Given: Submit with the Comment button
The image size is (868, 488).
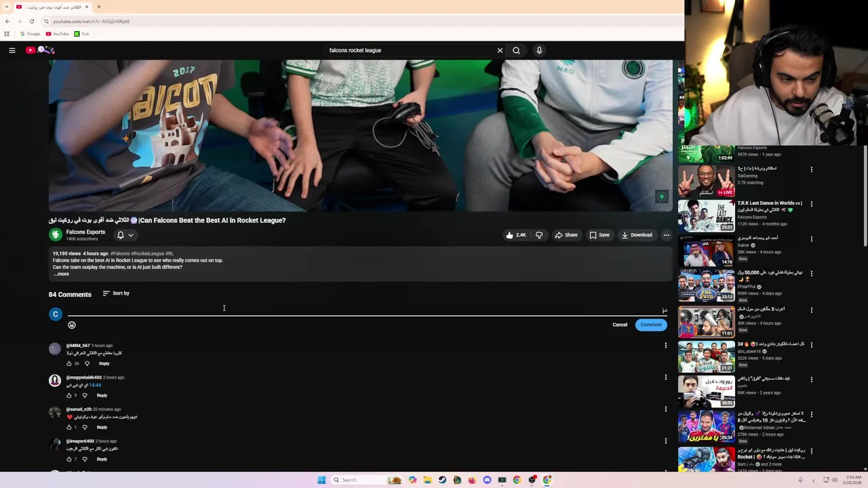Looking at the screenshot, I should pyautogui.click(x=651, y=325).
